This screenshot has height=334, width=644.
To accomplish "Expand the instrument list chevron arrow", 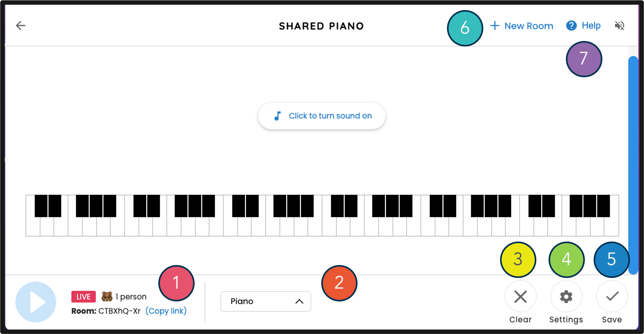I will click(x=299, y=302).
